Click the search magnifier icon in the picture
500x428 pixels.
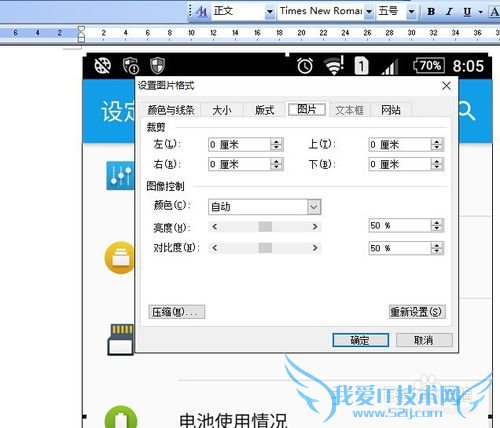pyautogui.click(x=467, y=111)
